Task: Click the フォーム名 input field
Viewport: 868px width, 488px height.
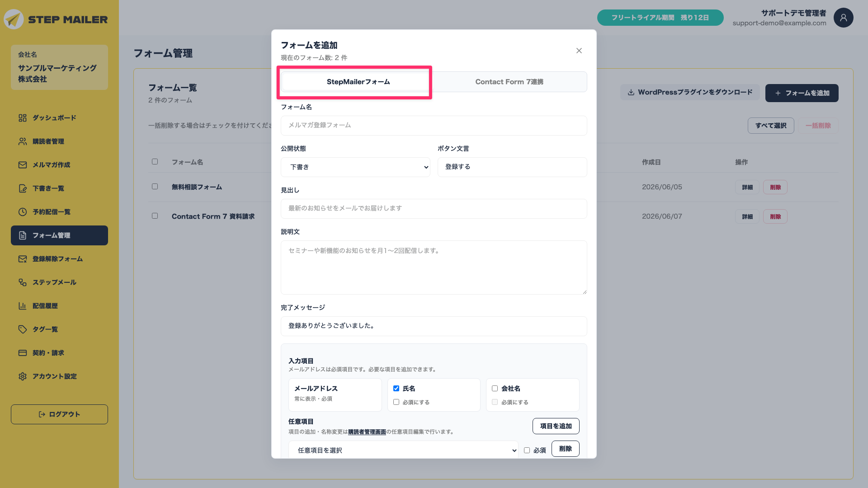Action: pyautogui.click(x=434, y=126)
